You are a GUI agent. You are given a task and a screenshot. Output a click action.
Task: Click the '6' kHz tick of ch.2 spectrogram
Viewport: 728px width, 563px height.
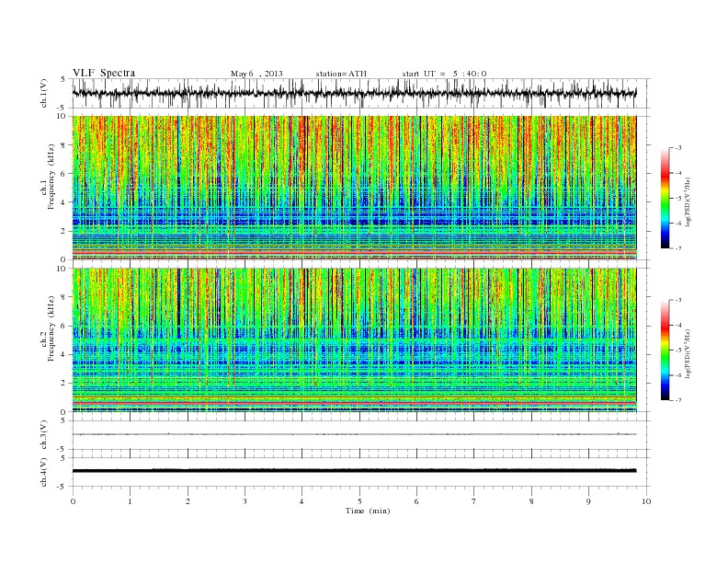point(63,326)
